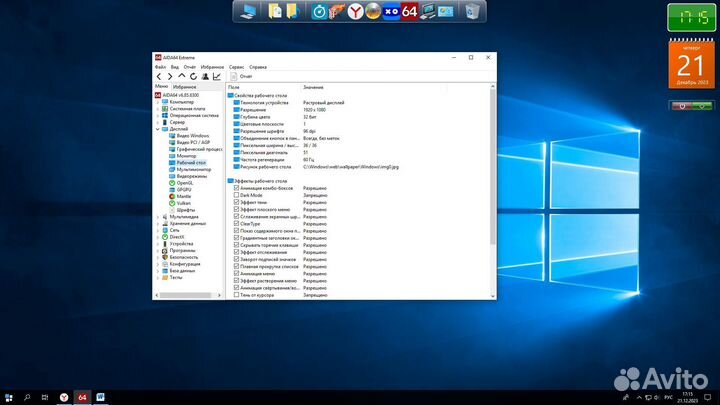
Task: Select the Видео Windows tree item
Action: 193,136
